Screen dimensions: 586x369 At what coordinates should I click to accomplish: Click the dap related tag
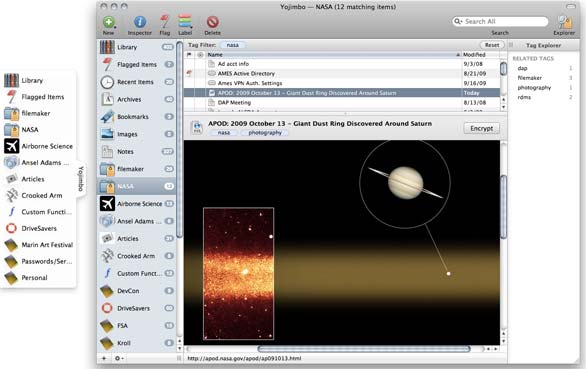pyautogui.click(x=522, y=68)
